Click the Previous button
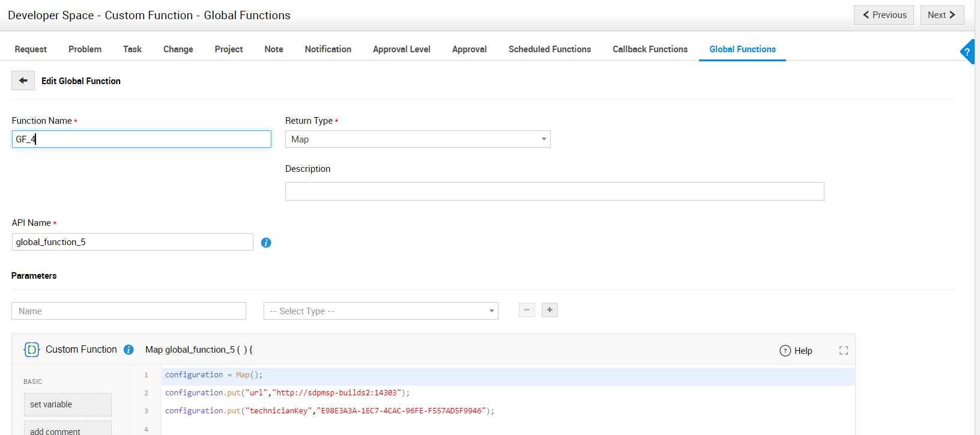980x435 pixels. [x=884, y=15]
